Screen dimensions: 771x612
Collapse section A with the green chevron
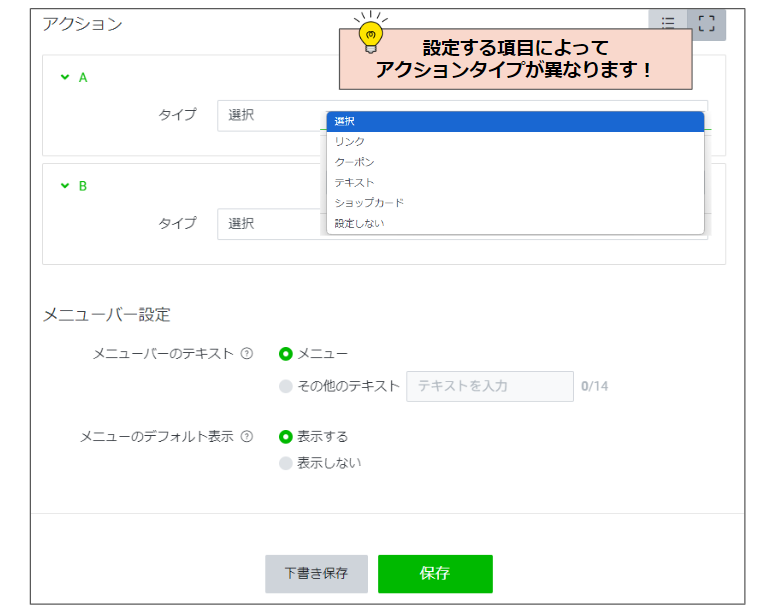click(x=65, y=77)
